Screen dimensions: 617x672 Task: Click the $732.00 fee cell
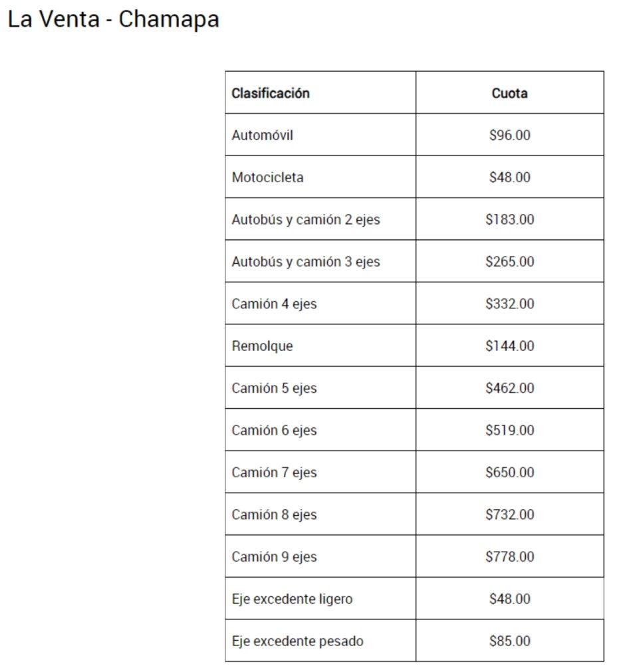coord(509,514)
